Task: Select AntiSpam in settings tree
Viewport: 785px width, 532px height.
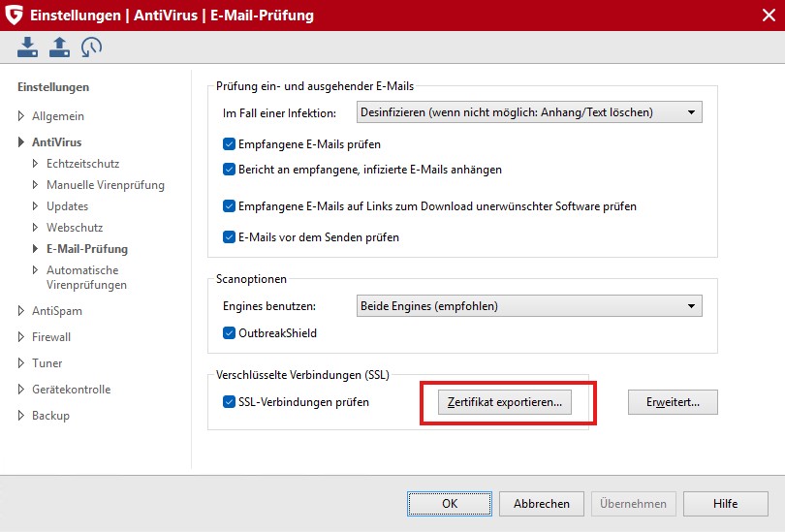Action: tap(57, 311)
